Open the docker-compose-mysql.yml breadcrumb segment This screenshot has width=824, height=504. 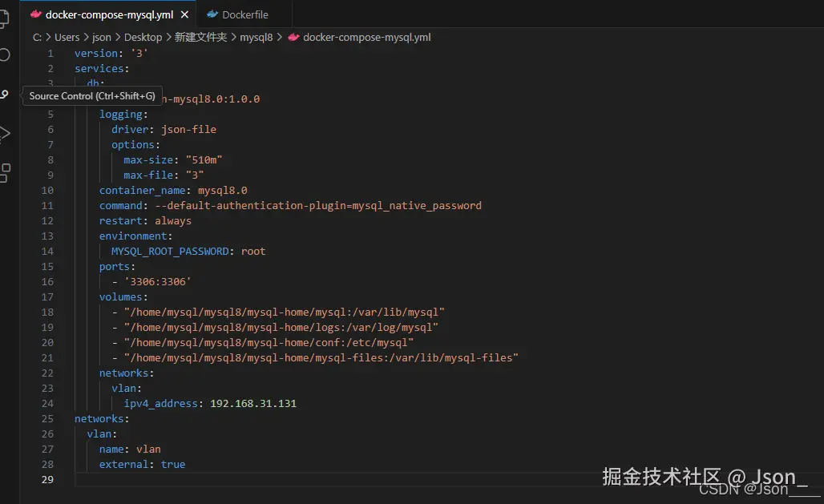pyautogui.click(x=367, y=38)
